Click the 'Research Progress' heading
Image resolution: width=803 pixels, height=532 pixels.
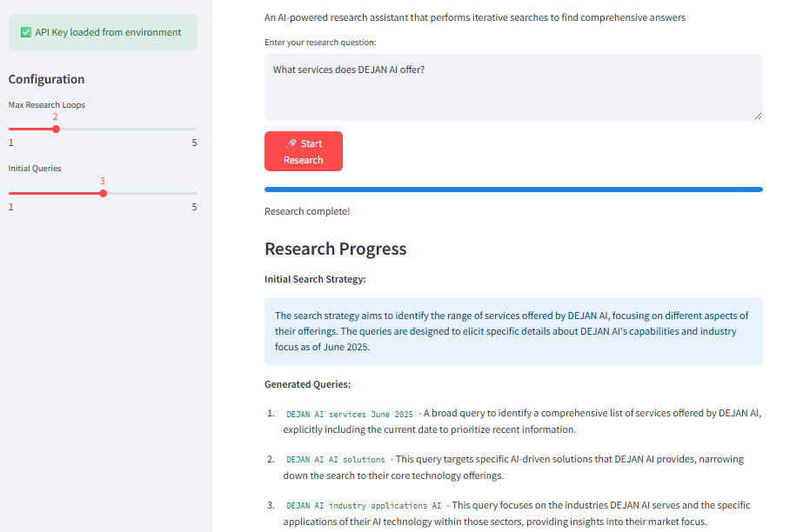[x=336, y=249]
